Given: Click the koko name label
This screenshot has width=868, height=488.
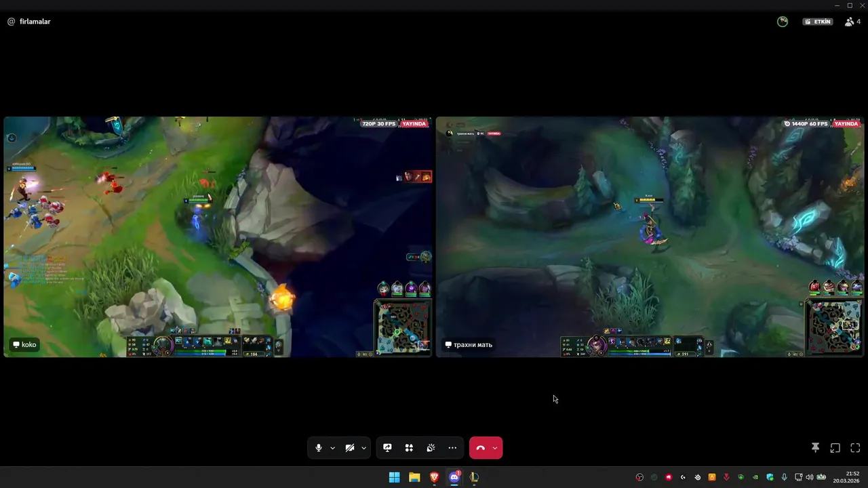Looking at the screenshot, I should [x=24, y=344].
